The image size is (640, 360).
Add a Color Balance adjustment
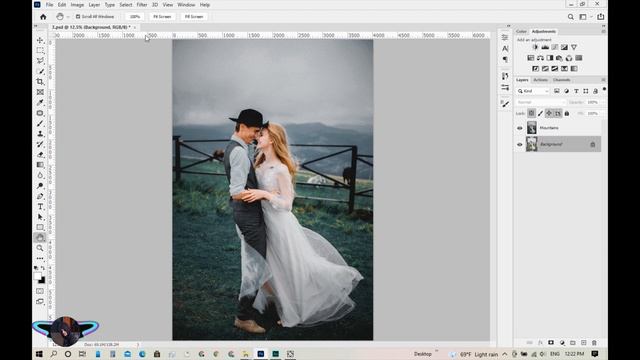540,58
